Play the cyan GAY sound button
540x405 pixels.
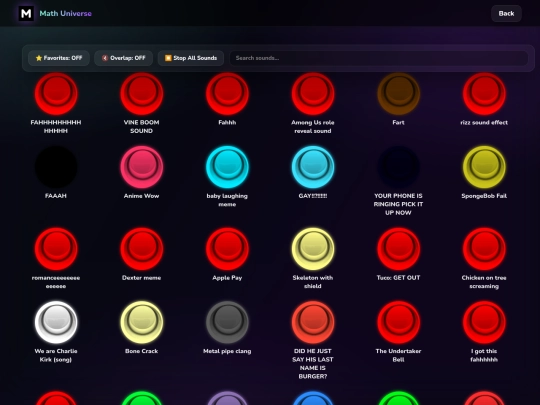click(x=313, y=167)
